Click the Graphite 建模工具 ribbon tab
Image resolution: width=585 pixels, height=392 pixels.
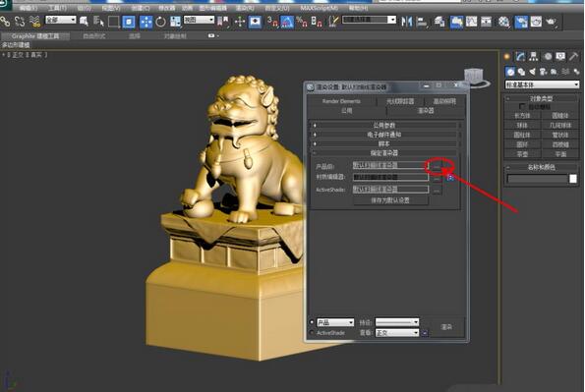(x=35, y=36)
